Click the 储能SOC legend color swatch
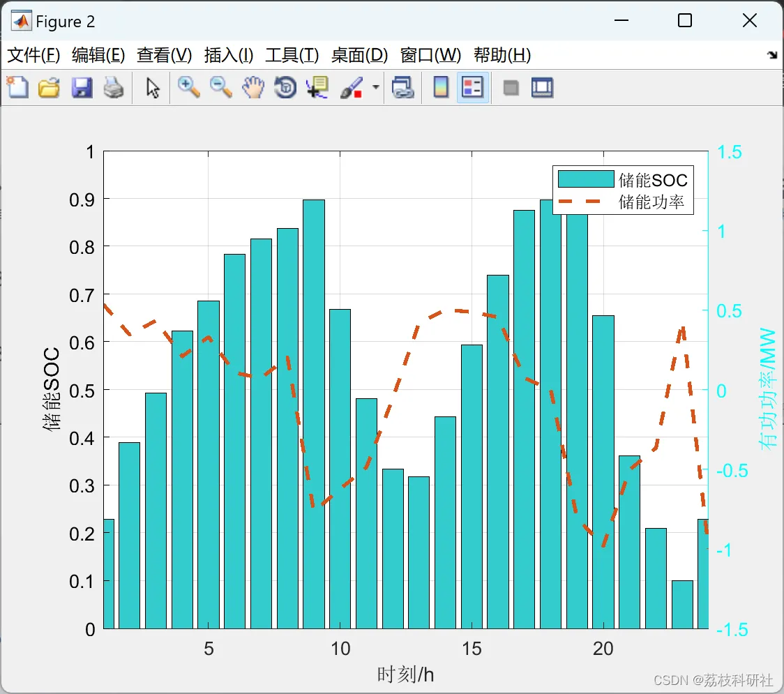 [586, 179]
